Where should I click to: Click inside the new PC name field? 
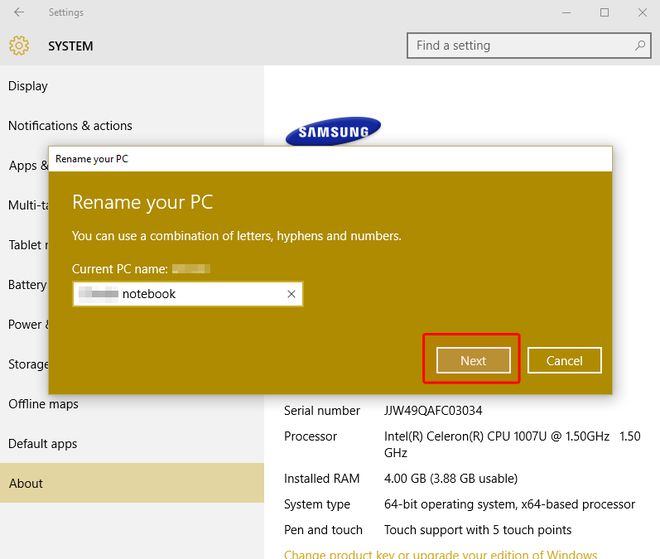point(188,294)
